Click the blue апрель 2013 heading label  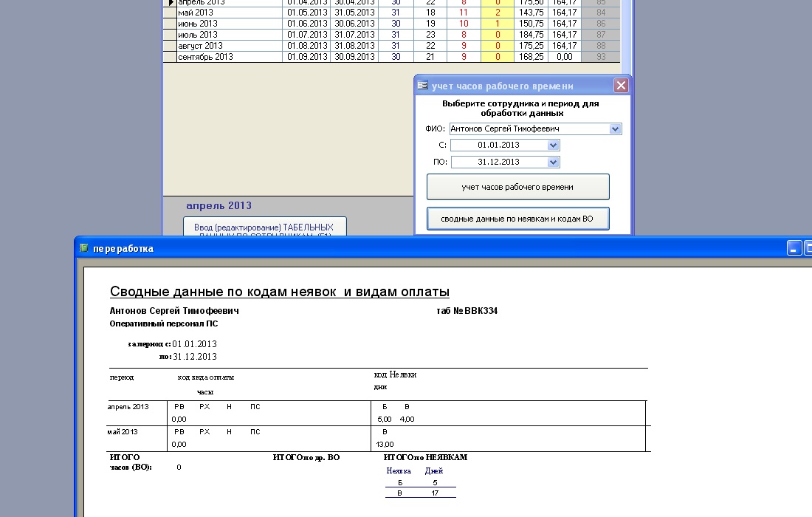click(219, 205)
